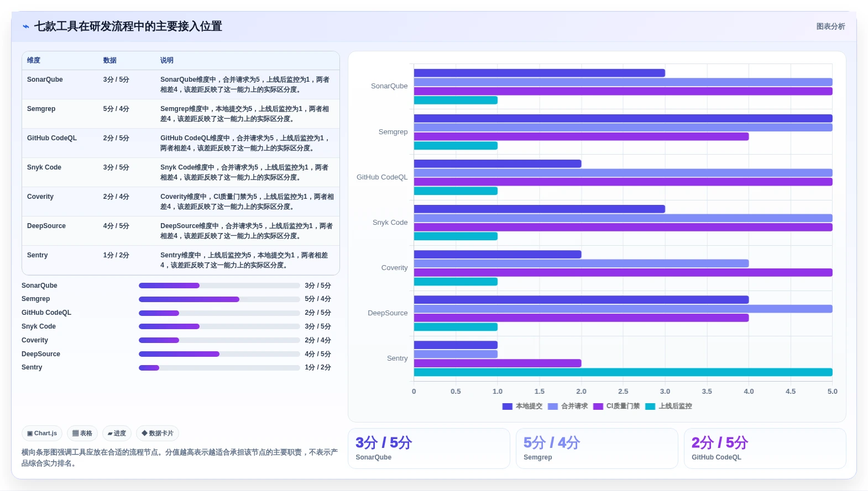This screenshot has height=491, width=868.
Task: Click the 5分 / 4分 value in Semgrep table row
Action: pos(116,109)
